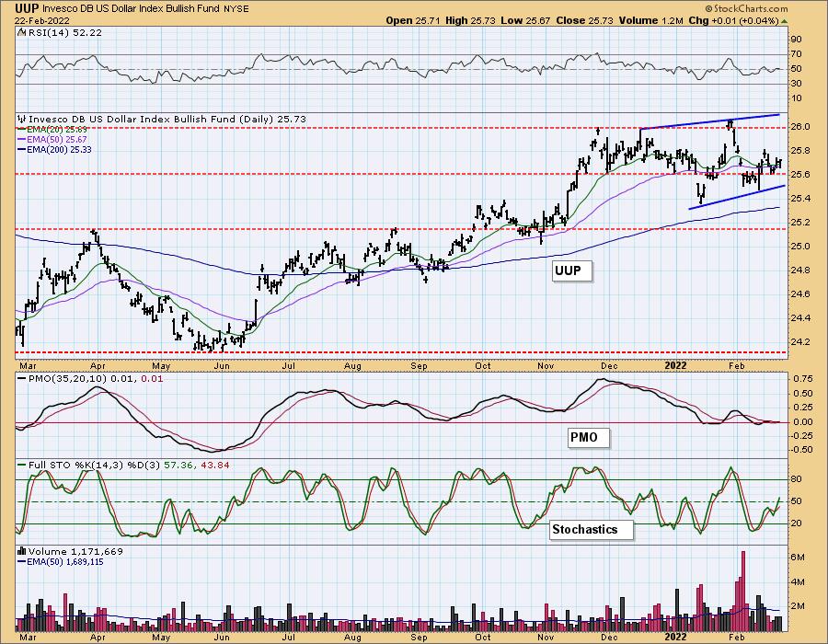The image size is (828, 644).
Task: Click the upper blue trendline near 26.0
Action: tap(709, 121)
